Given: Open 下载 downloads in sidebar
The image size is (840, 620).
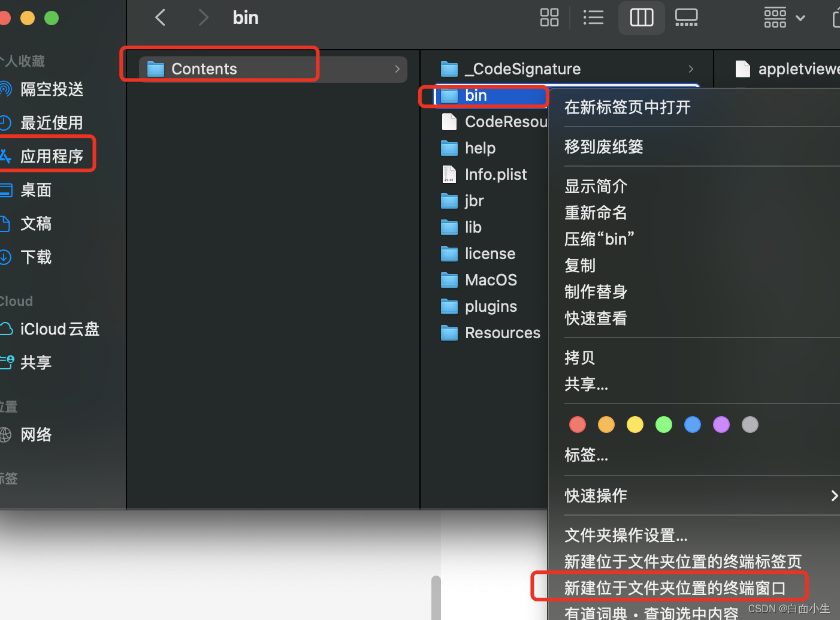Looking at the screenshot, I should [x=27, y=257].
